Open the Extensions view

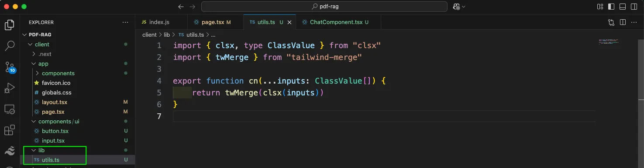(9, 130)
